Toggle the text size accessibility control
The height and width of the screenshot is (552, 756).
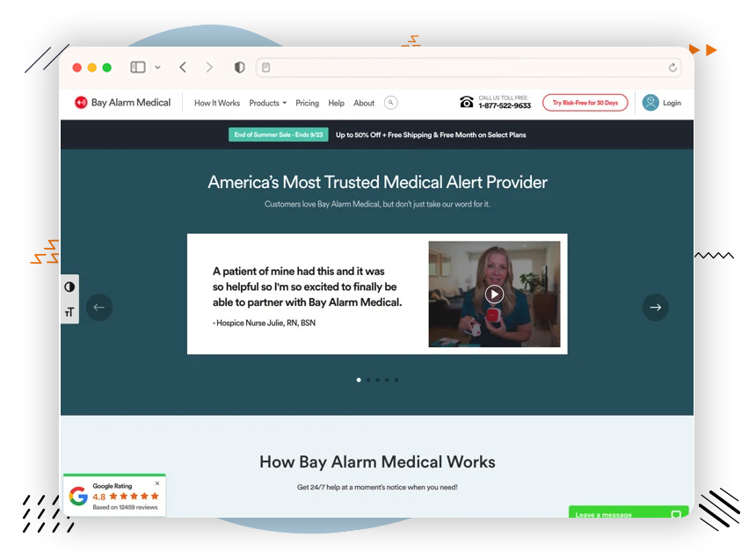click(x=69, y=311)
